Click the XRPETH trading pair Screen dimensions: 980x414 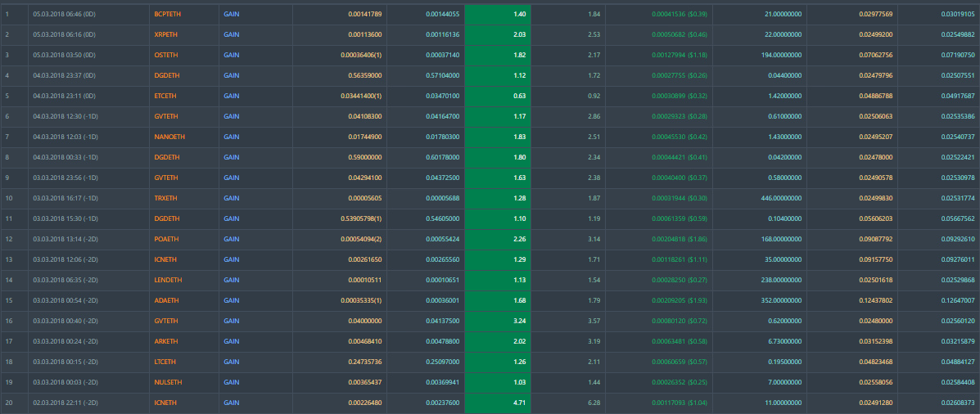(x=166, y=35)
